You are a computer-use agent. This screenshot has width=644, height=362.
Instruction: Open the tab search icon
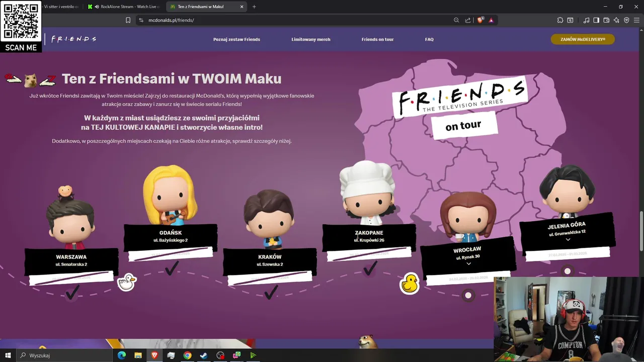click(x=570, y=20)
